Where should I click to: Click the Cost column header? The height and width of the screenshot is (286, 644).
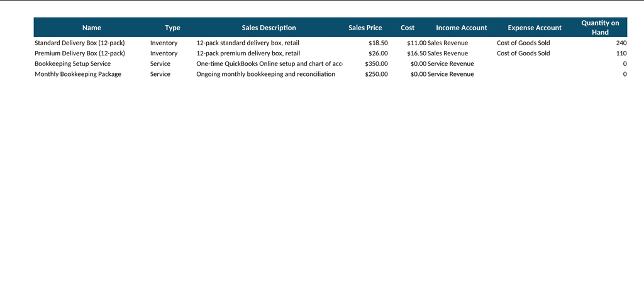tap(408, 28)
